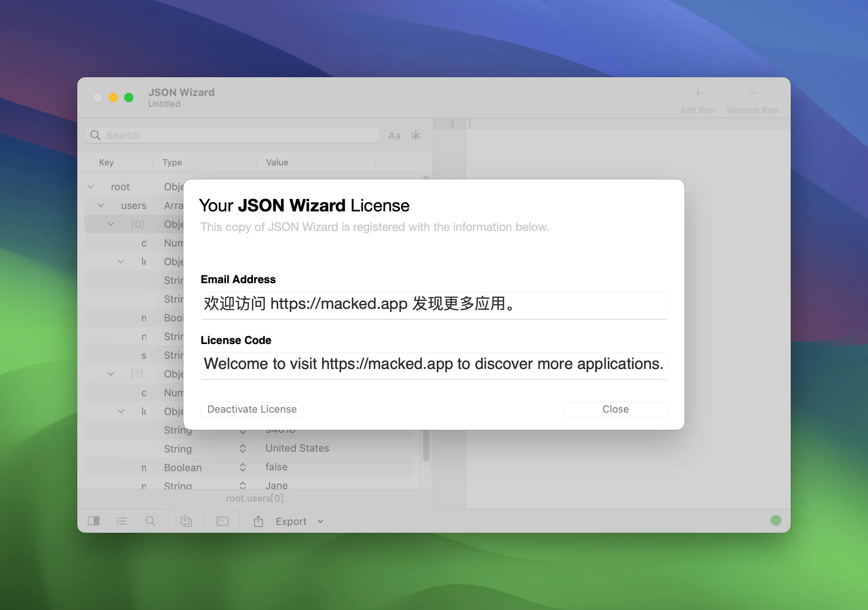Click the share icon next to Export

coord(258,521)
